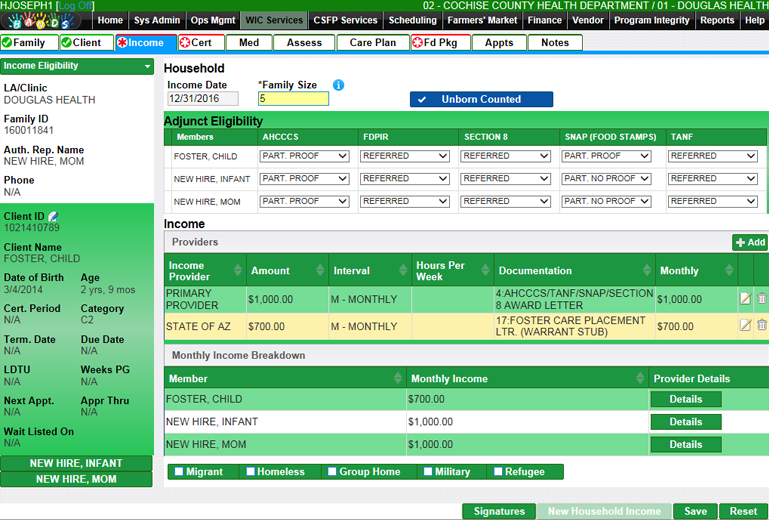Expand the Income Eligibility sidebar dropdown

point(148,66)
